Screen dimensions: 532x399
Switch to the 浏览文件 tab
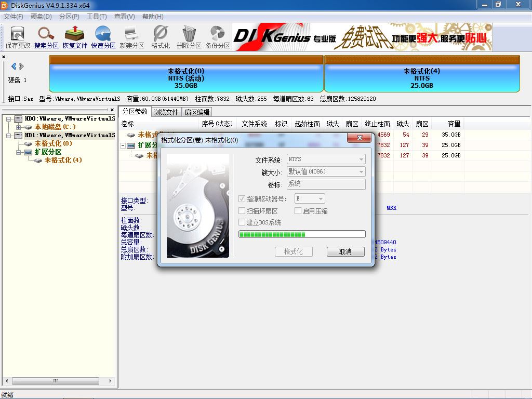click(x=166, y=112)
